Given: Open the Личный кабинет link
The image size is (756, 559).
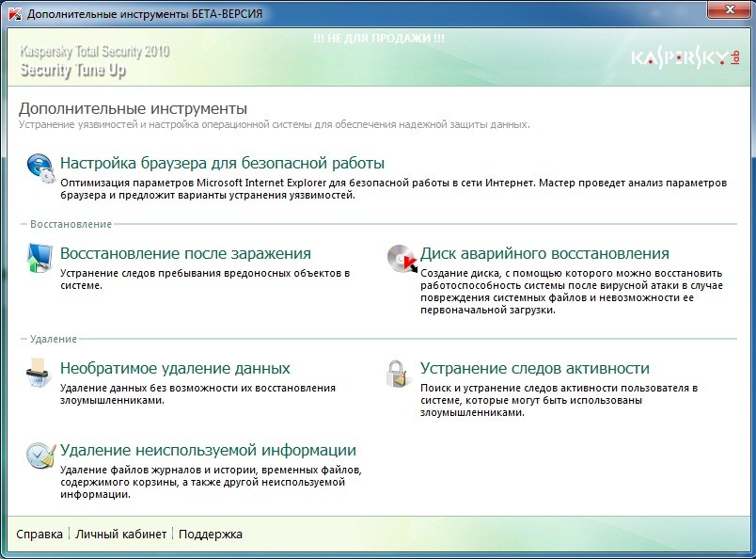Looking at the screenshot, I should (120, 535).
